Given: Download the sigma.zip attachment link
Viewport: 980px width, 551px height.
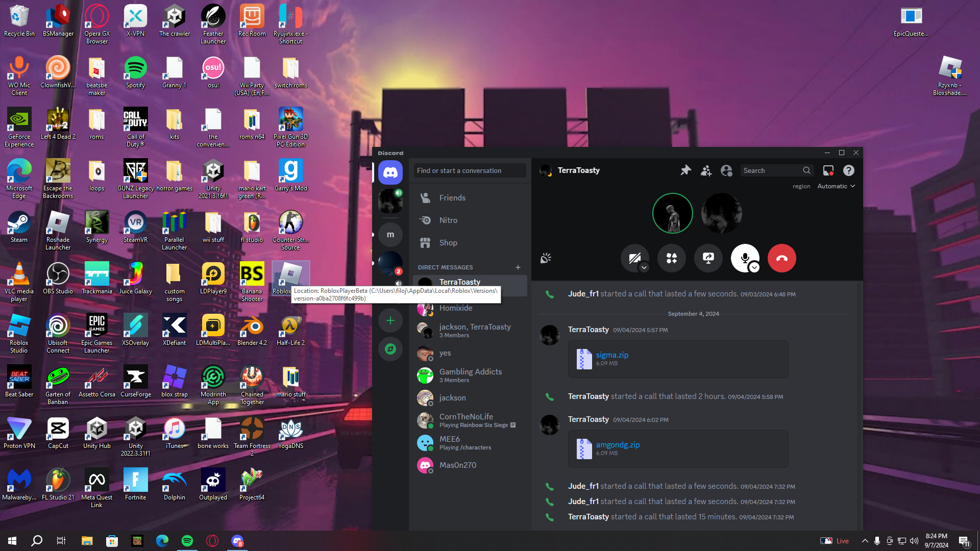Looking at the screenshot, I should tap(612, 355).
